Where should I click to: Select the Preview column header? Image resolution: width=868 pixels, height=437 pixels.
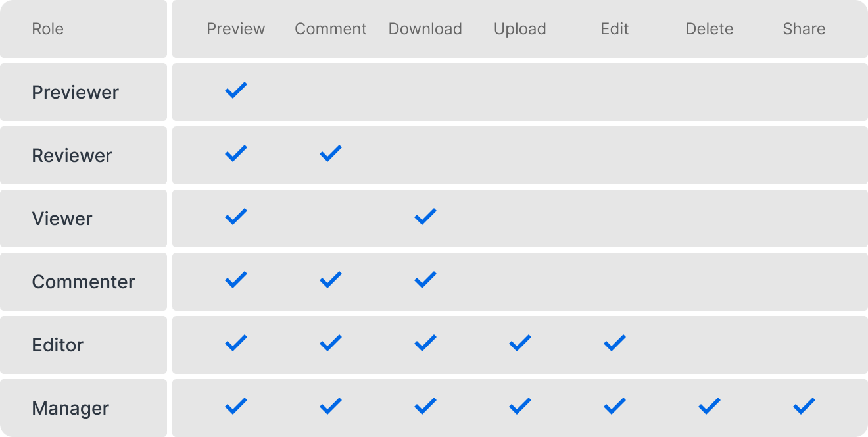(236, 29)
